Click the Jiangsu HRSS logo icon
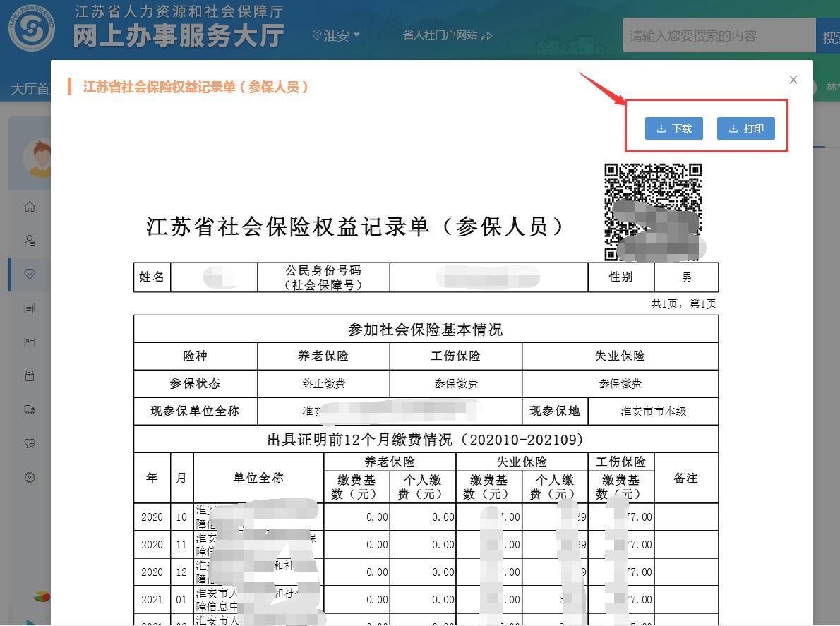The image size is (840, 626). point(31,28)
